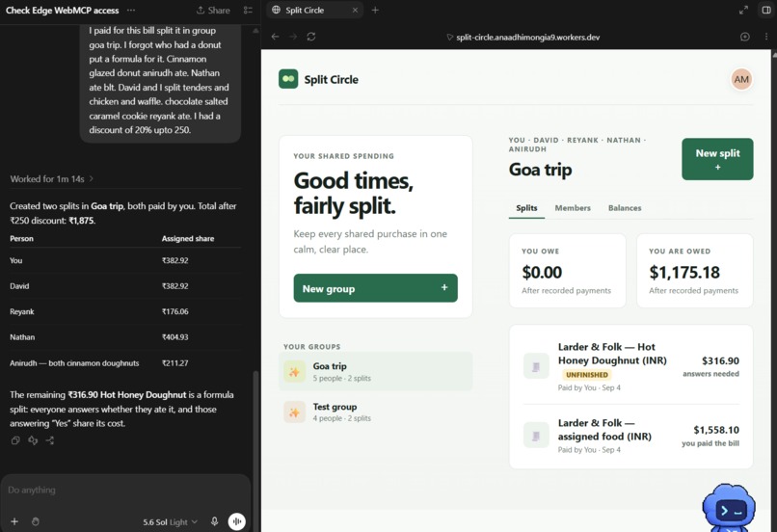Screen dimensions: 777x532
Task: Click the Do anything message input
Action: pos(125,490)
